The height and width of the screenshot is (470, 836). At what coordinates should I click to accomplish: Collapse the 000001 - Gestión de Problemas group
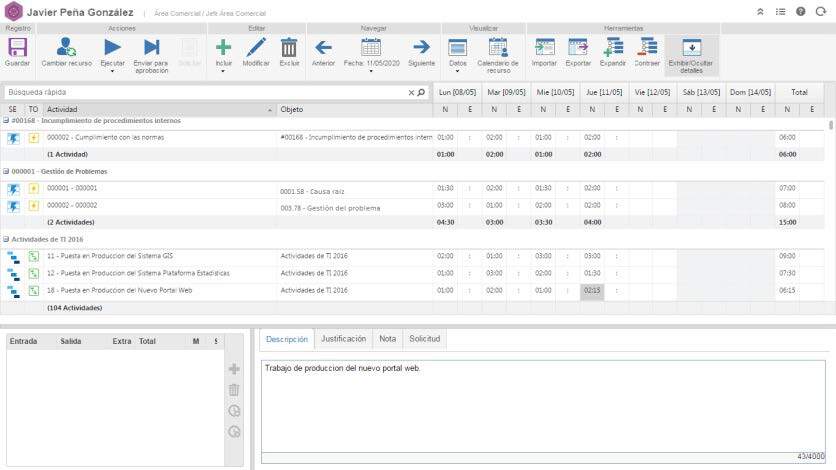click(x=6, y=171)
